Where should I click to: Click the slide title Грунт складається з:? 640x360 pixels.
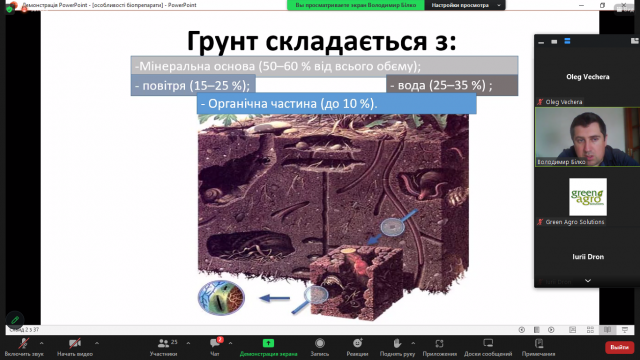click(322, 41)
